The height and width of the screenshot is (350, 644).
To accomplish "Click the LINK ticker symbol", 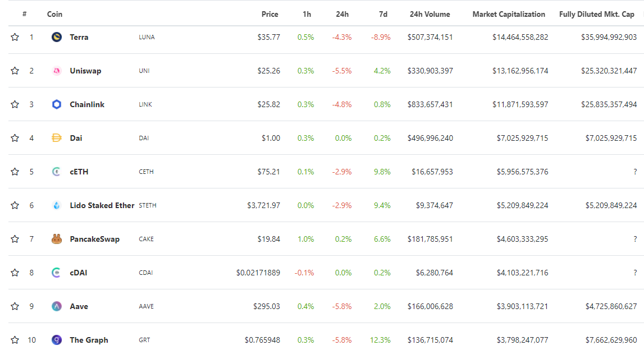I will [x=145, y=104].
